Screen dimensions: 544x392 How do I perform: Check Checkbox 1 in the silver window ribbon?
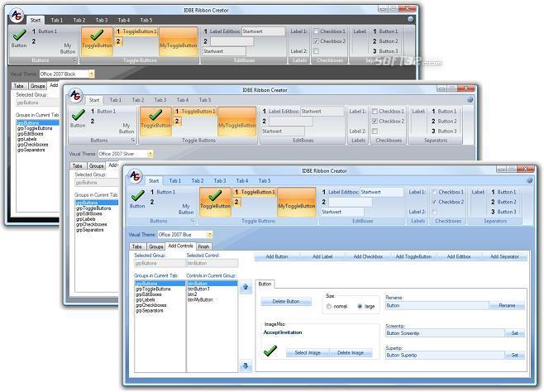pyautogui.click(x=375, y=112)
